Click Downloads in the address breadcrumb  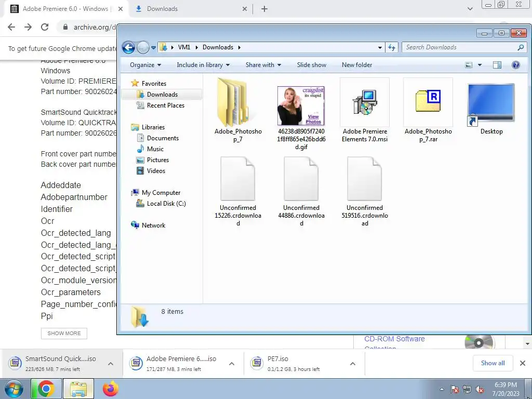pos(218,47)
